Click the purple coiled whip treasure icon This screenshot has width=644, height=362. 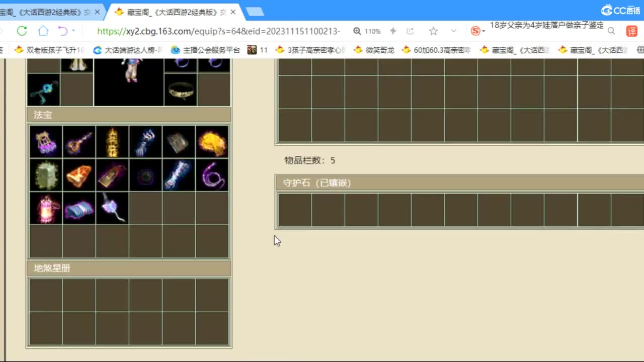pos(212,175)
